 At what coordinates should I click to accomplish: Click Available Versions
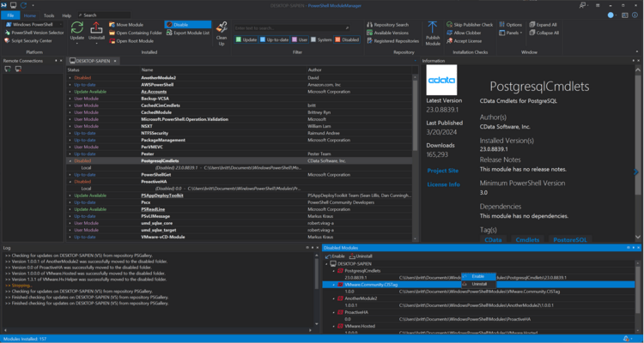[388, 33]
